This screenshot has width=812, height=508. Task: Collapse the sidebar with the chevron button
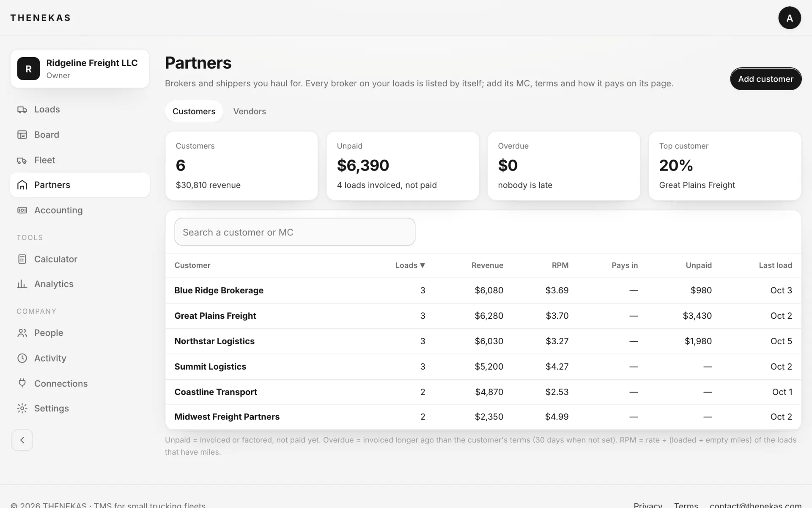[22, 440]
